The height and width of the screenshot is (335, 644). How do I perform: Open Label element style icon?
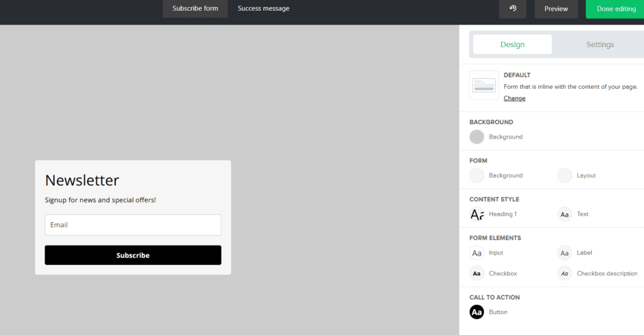coord(565,253)
